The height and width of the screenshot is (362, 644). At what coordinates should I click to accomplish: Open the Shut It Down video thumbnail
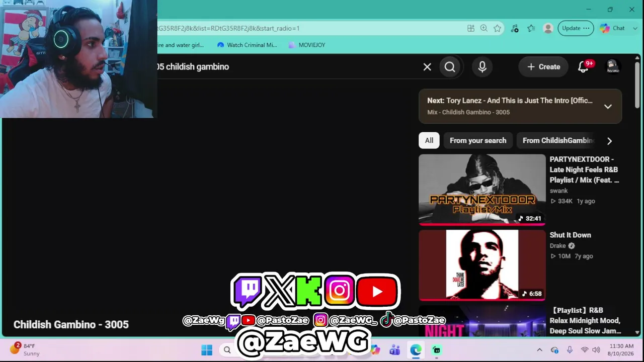pos(482,265)
